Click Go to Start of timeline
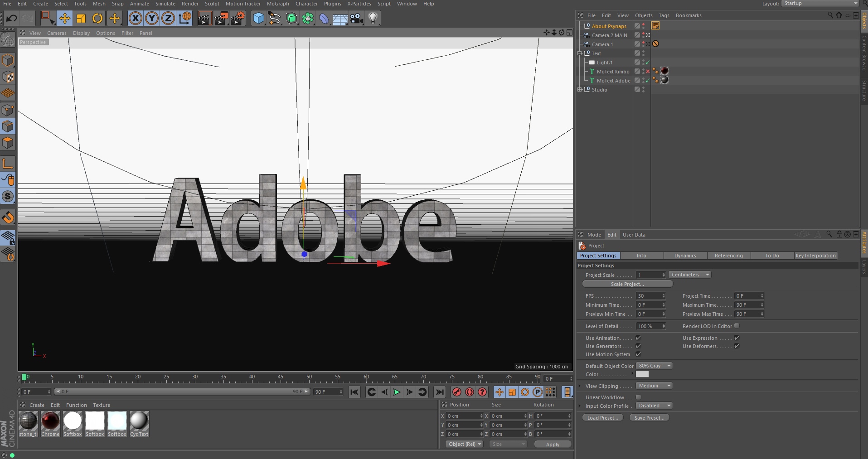This screenshot has width=868, height=459. tap(354, 392)
